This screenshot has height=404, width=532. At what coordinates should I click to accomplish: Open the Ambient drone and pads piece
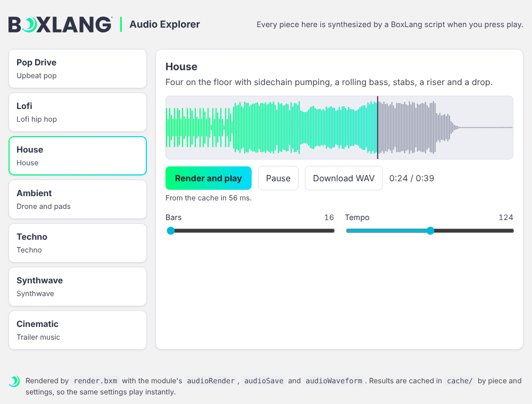[78, 199]
